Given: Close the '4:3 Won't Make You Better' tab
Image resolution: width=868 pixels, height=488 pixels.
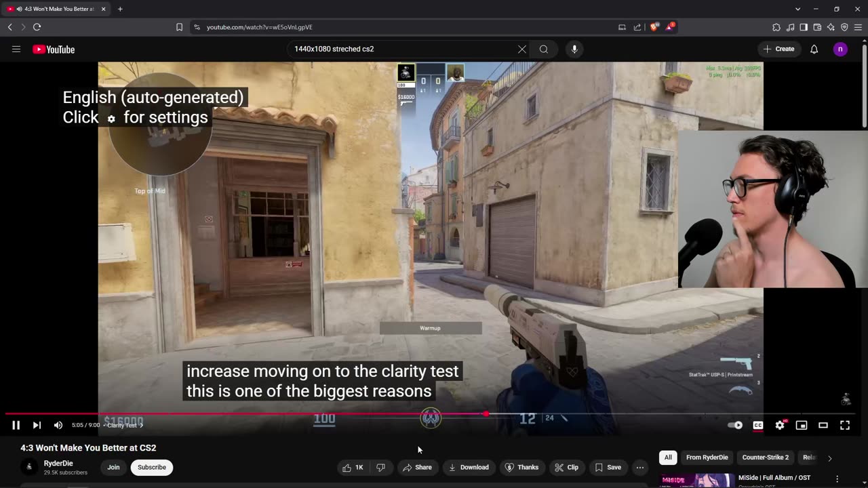Looking at the screenshot, I should pos(103,9).
